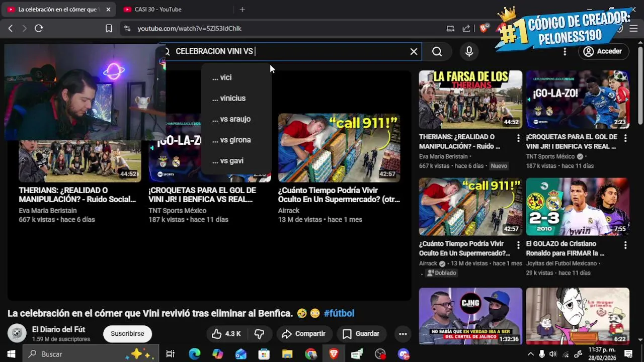Viewport: 644px width, 362px height.
Task: Click TNT Sports México channel in sidebar
Action: tap(550, 156)
